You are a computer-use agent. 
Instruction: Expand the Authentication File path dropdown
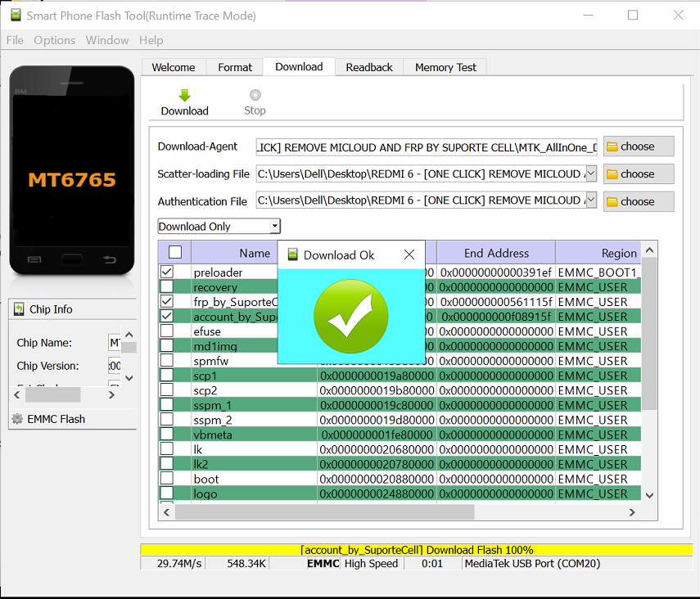coord(591,200)
